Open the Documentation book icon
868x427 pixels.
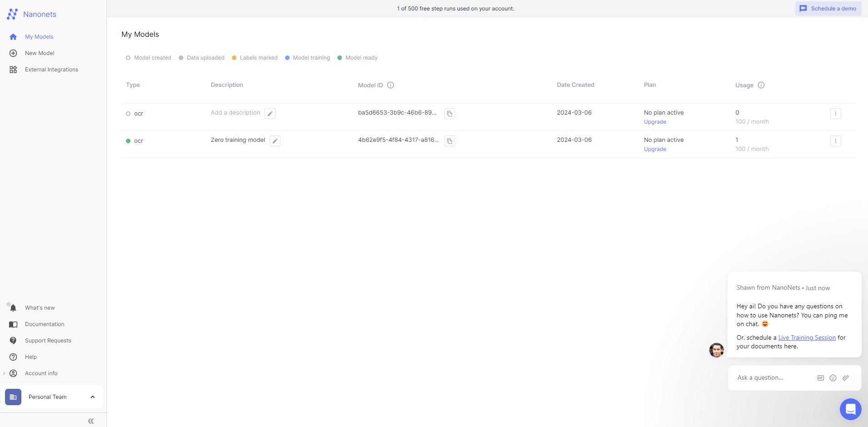(x=13, y=324)
